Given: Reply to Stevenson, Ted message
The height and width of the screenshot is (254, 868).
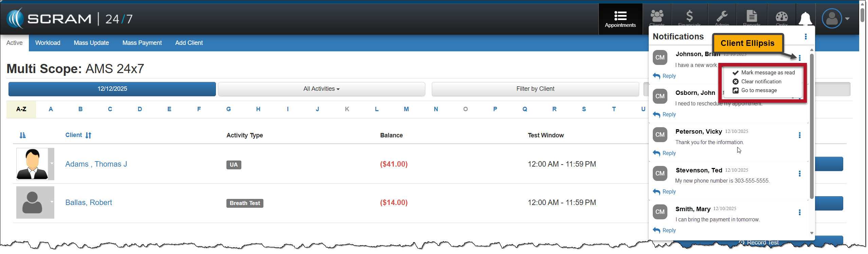Looking at the screenshot, I should (665, 192).
